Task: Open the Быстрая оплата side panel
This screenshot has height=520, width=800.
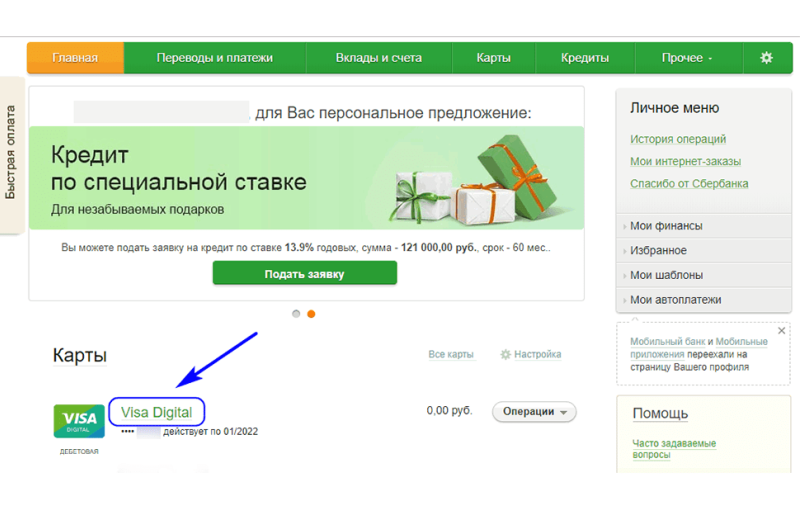Action: coord(11,156)
